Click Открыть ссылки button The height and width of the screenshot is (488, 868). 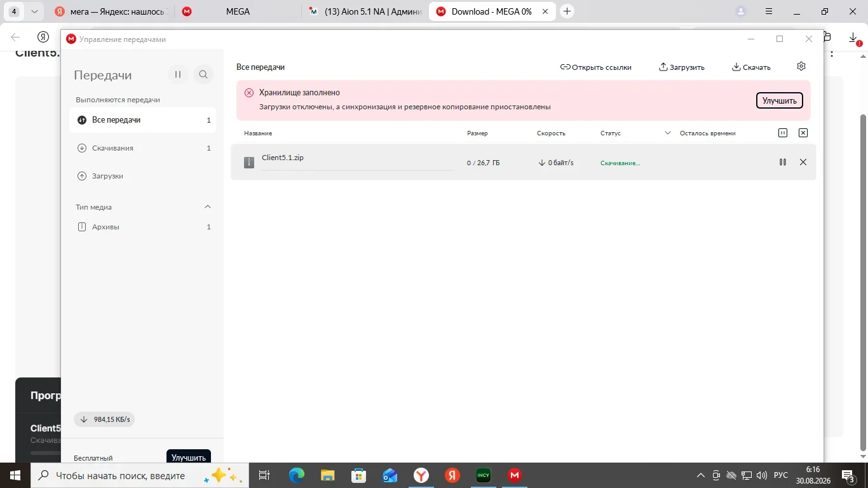[595, 67]
